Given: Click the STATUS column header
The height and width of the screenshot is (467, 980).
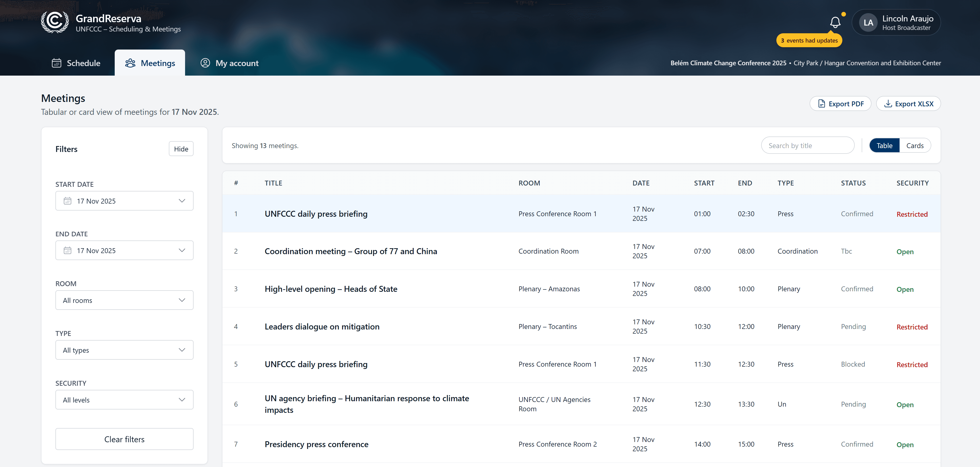Looking at the screenshot, I should (x=853, y=183).
